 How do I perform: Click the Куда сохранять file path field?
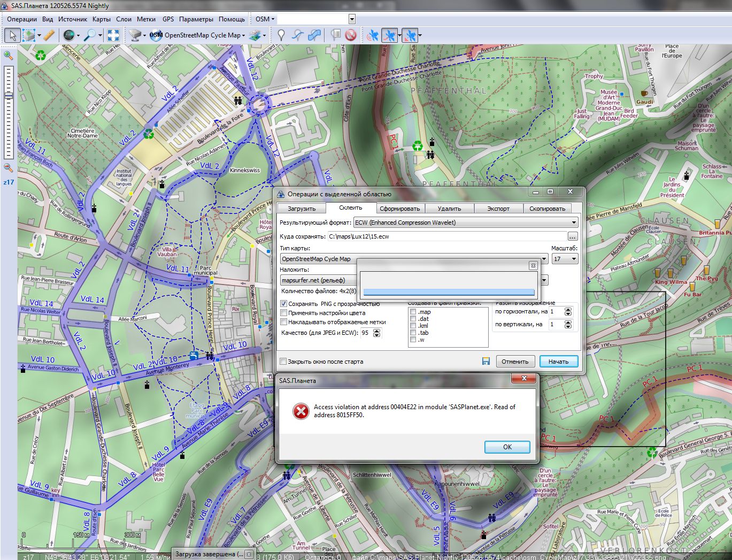click(x=446, y=236)
